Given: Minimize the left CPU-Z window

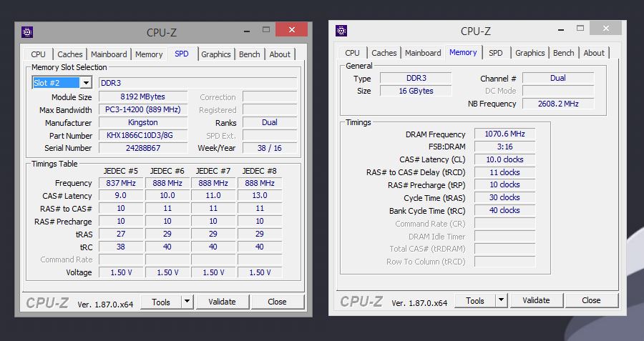Looking at the screenshot, I should (x=247, y=30).
